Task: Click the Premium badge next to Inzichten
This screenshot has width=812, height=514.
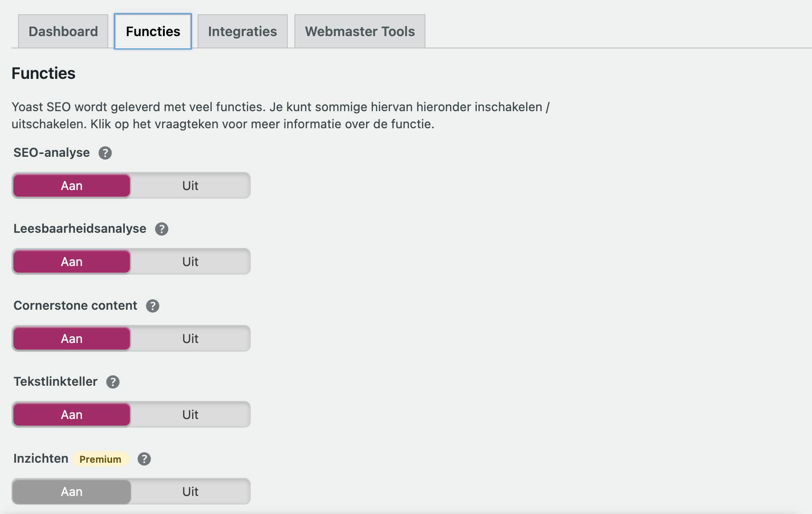Action: (100, 459)
